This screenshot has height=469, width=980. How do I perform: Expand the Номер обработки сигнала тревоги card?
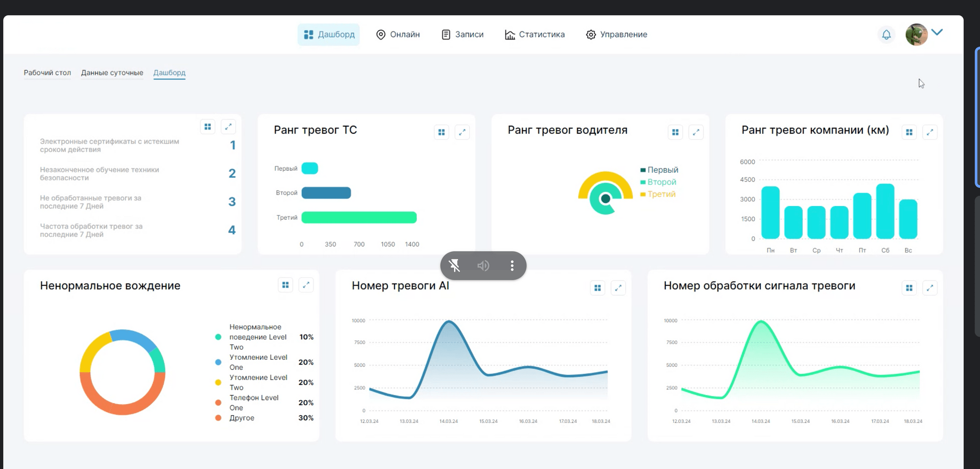click(930, 288)
